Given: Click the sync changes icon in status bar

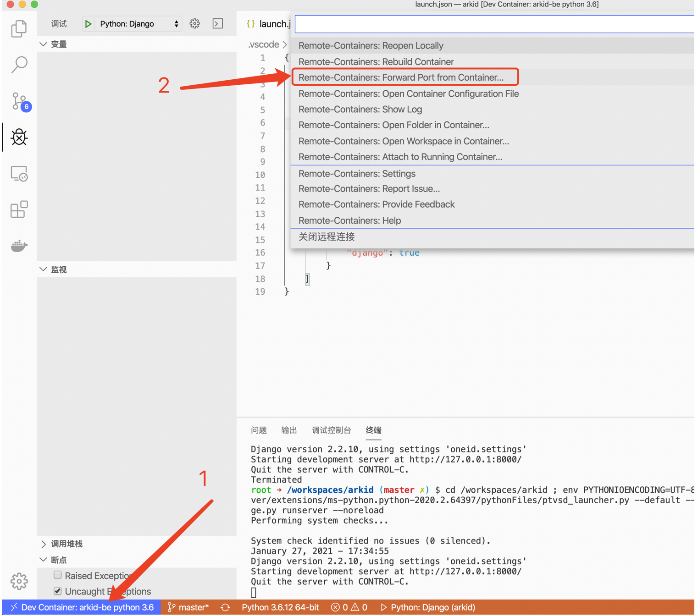Looking at the screenshot, I should (x=225, y=607).
